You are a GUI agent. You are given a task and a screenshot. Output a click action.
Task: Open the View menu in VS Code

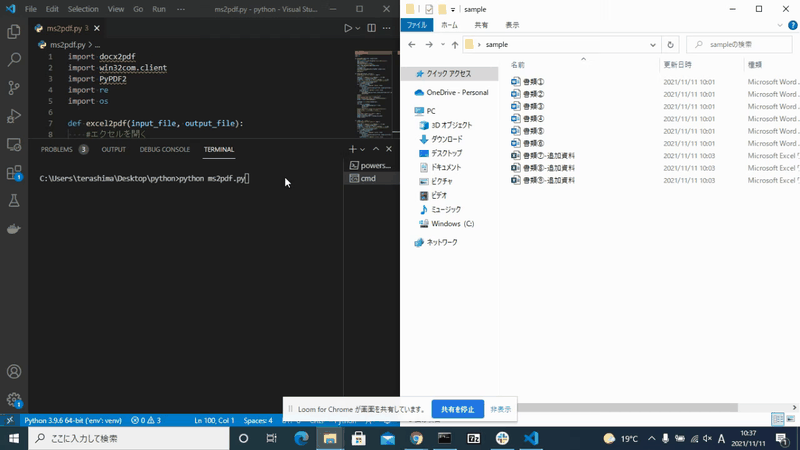pyautogui.click(x=116, y=9)
